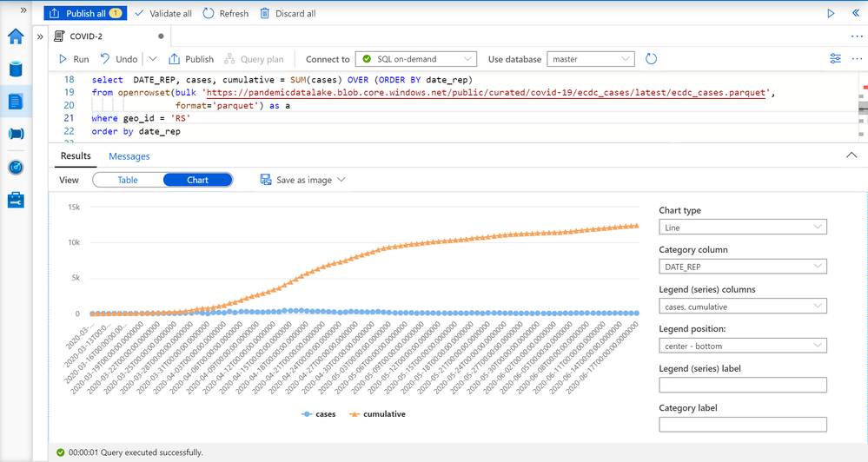The height and width of the screenshot is (462, 868).
Task: Click the query success status icon
Action: (60, 452)
